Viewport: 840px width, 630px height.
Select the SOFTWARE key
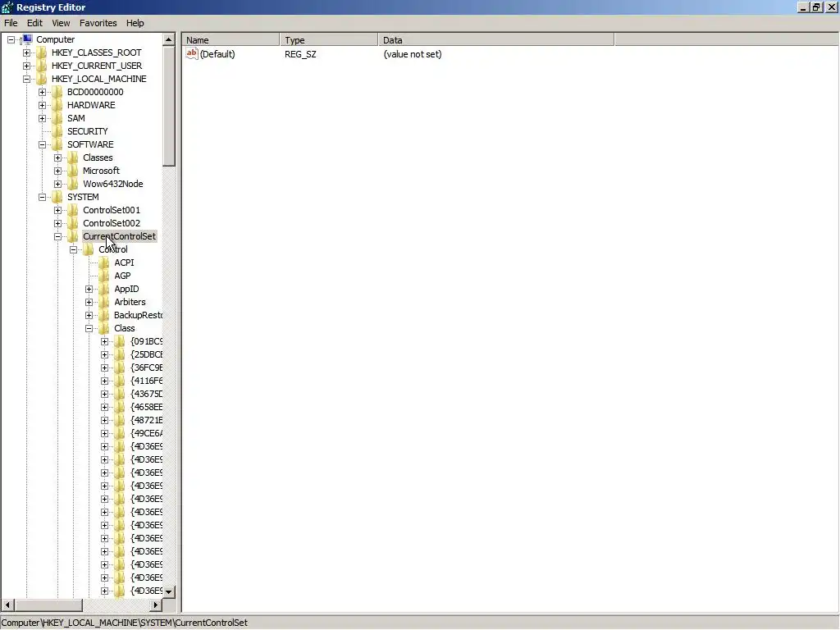point(90,144)
